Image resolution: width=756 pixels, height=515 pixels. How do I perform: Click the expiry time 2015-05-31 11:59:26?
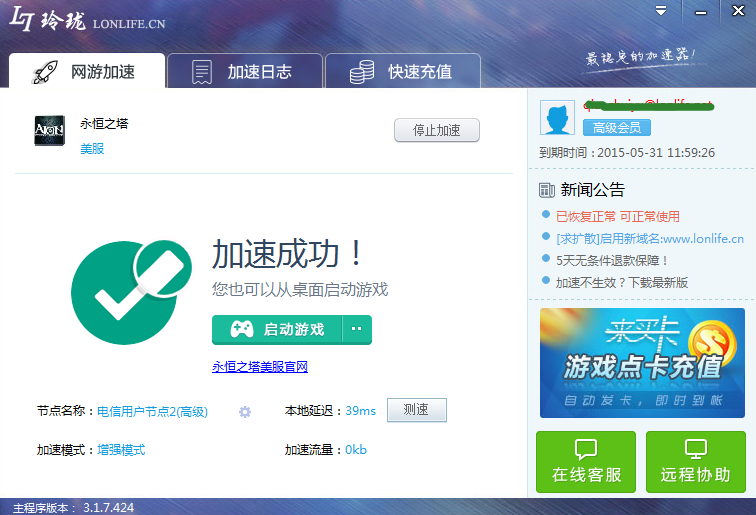click(x=656, y=153)
